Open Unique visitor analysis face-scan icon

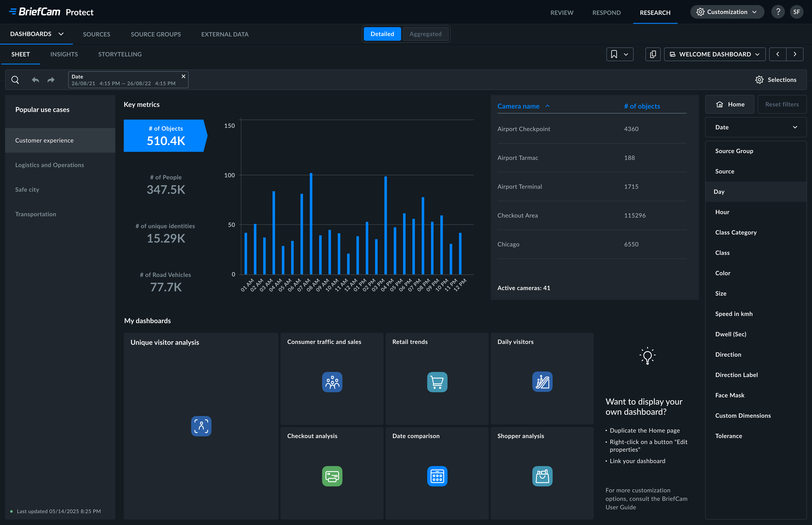pos(201,426)
